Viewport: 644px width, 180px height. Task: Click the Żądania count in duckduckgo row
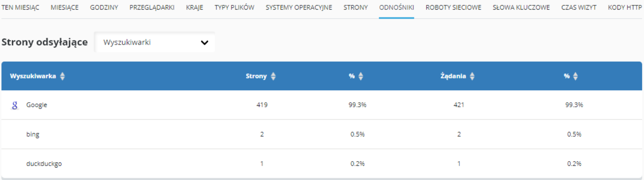[x=459, y=163]
